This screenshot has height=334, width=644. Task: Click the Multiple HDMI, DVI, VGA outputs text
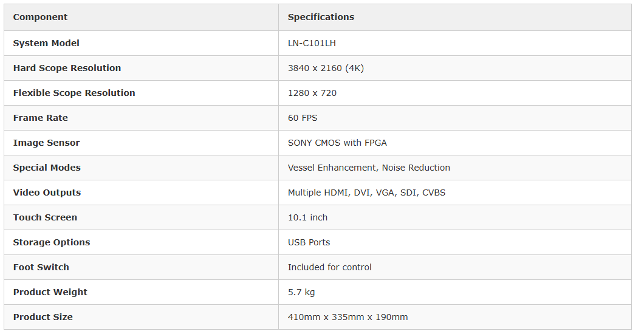[x=366, y=193]
